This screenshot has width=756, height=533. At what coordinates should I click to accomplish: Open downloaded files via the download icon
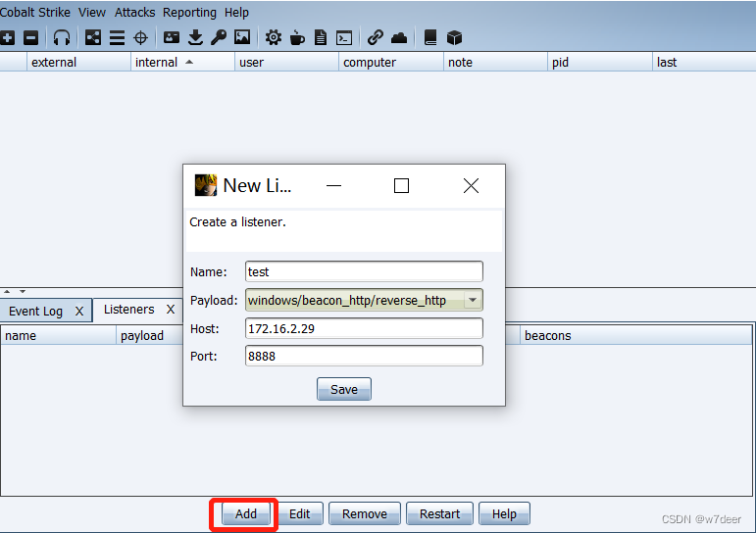[x=195, y=37]
